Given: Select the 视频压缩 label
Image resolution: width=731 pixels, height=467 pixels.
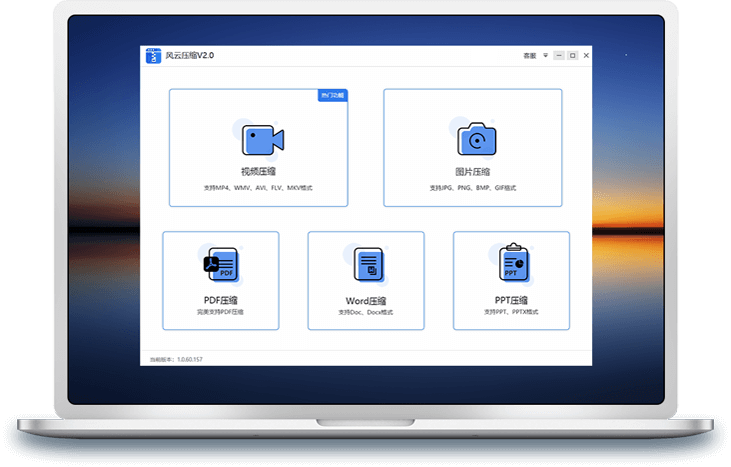Looking at the screenshot, I should point(258,172).
